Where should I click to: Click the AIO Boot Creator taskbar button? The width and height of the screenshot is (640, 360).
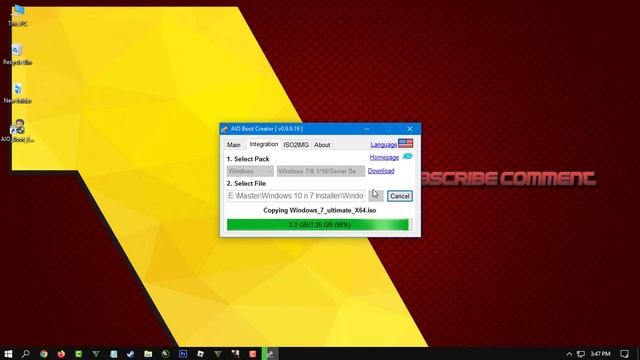click(x=270, y=354)
